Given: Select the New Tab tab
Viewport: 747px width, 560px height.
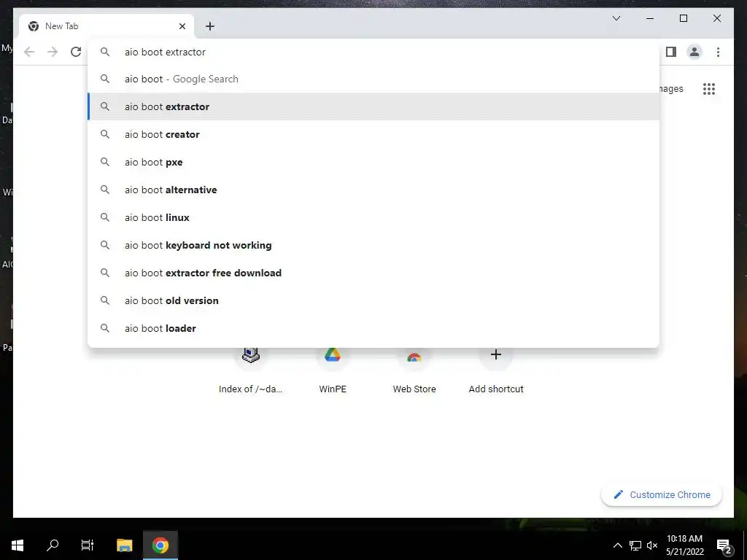Looking at the screenshot, I should coord(107,26).
